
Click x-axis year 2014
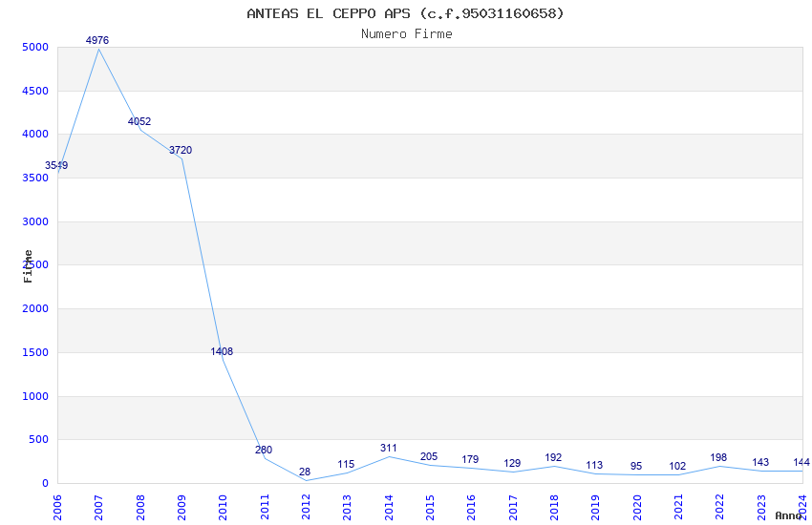point(389,508)
